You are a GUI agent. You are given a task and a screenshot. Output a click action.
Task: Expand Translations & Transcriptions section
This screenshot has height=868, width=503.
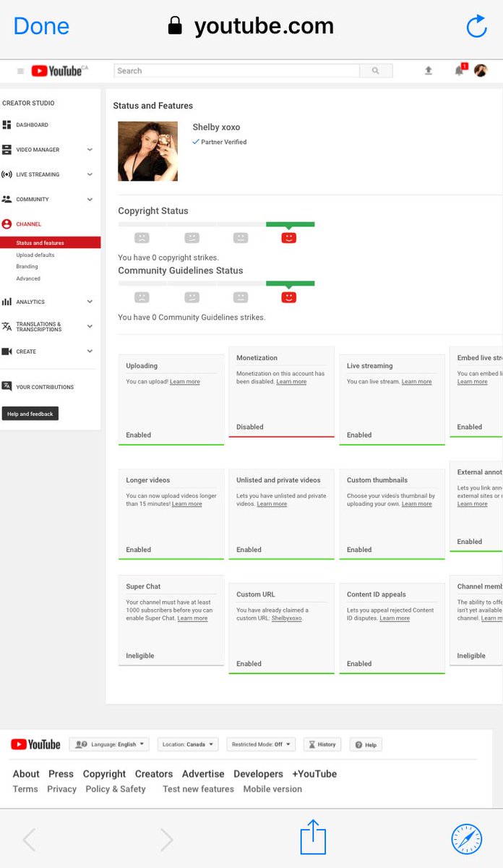[x=90, y=326]
